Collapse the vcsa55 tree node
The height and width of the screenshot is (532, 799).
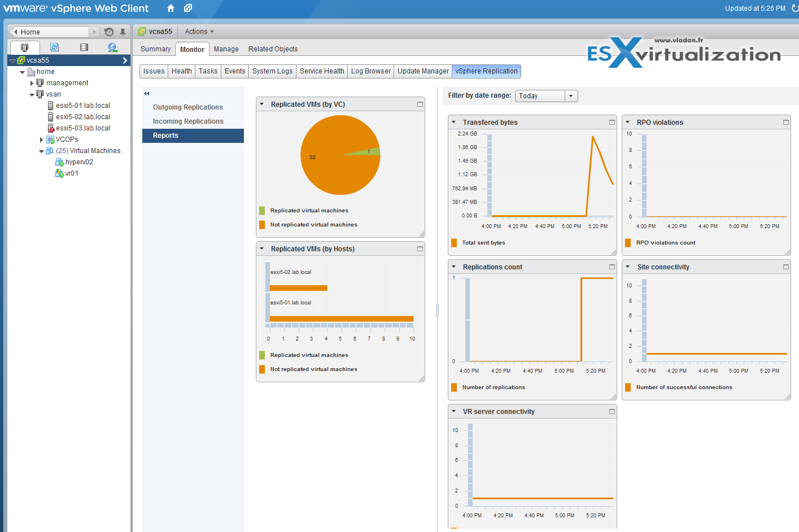12,61
